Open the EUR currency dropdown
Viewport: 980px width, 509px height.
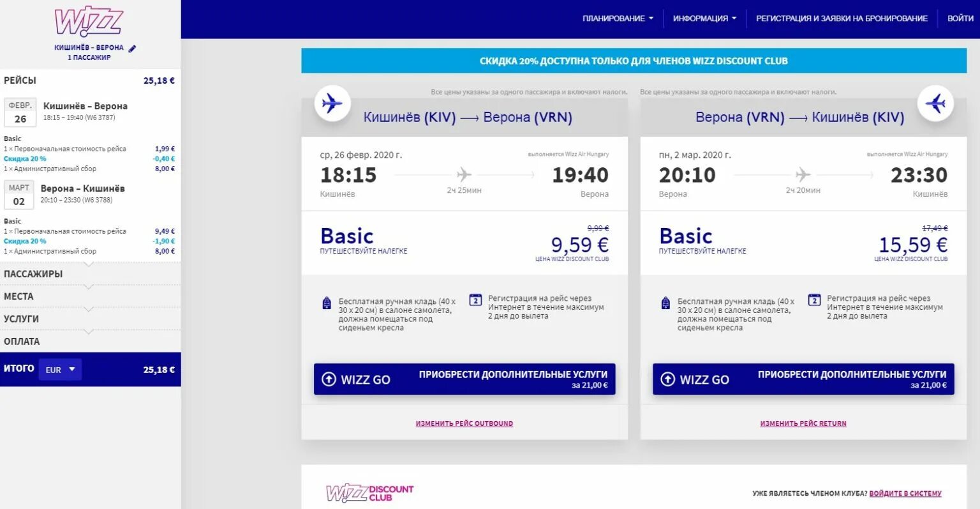(60, 369)
